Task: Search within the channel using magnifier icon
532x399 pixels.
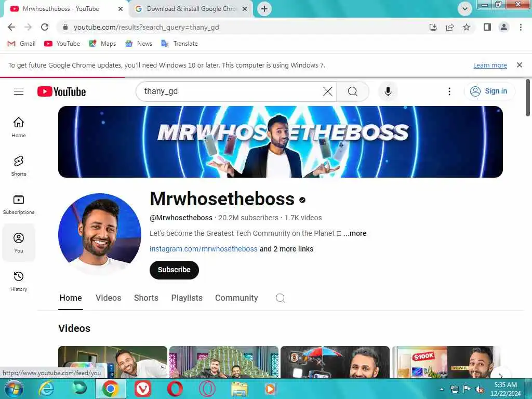Action: click(x=280, y=298)
